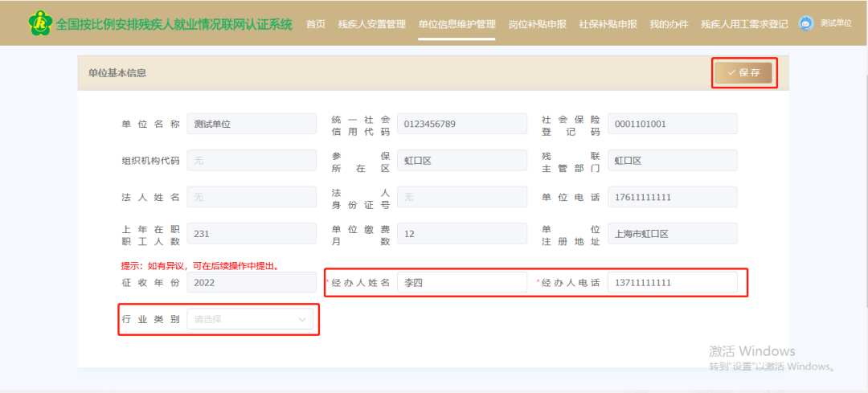Image resolution: width=868 pixels, height=393 pixels.
Task: Focus the 经办人电话 input field
Action: [x=672, y=283]
